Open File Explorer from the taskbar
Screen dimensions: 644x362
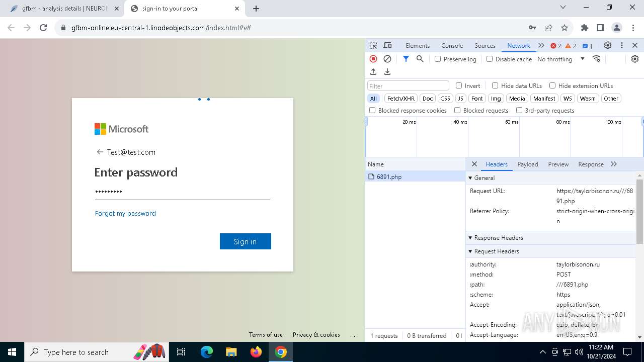point(231,352)
